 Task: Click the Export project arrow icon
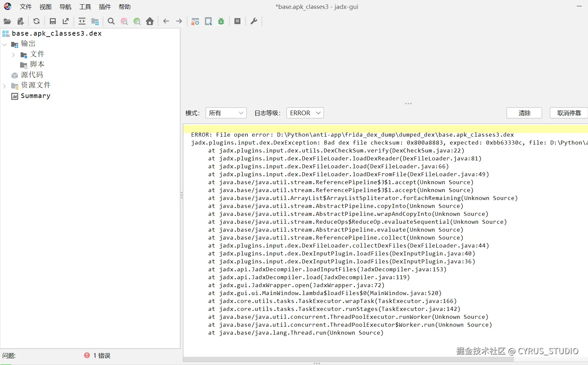(66, 21)
